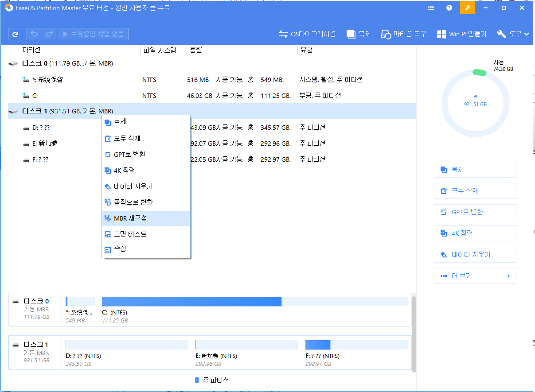Click GPT로 변환 button in right panel
This screenshot has height=392, width=535.
coord(476,212)
